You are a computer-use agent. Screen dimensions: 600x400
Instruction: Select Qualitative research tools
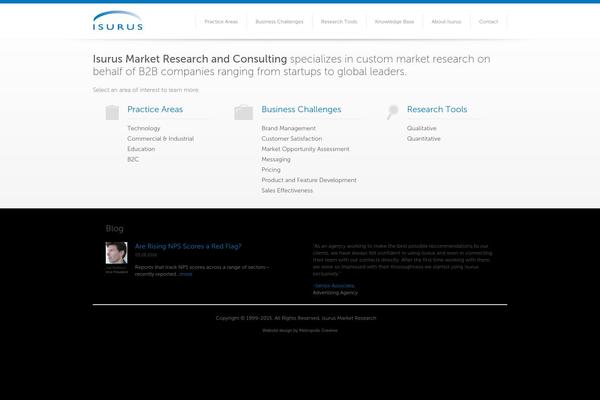click(x=422, y=128)
